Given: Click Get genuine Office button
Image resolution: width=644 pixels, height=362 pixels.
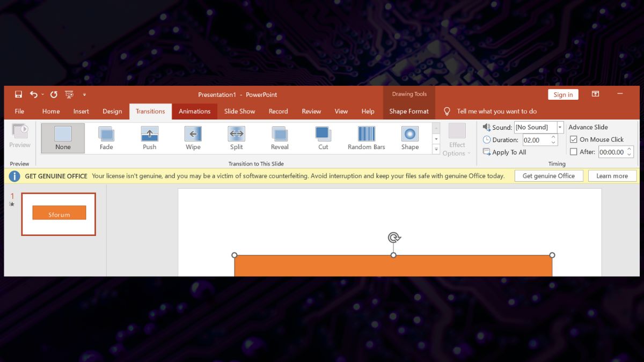Looking at the screenshot, I should (x=548, y=176).
